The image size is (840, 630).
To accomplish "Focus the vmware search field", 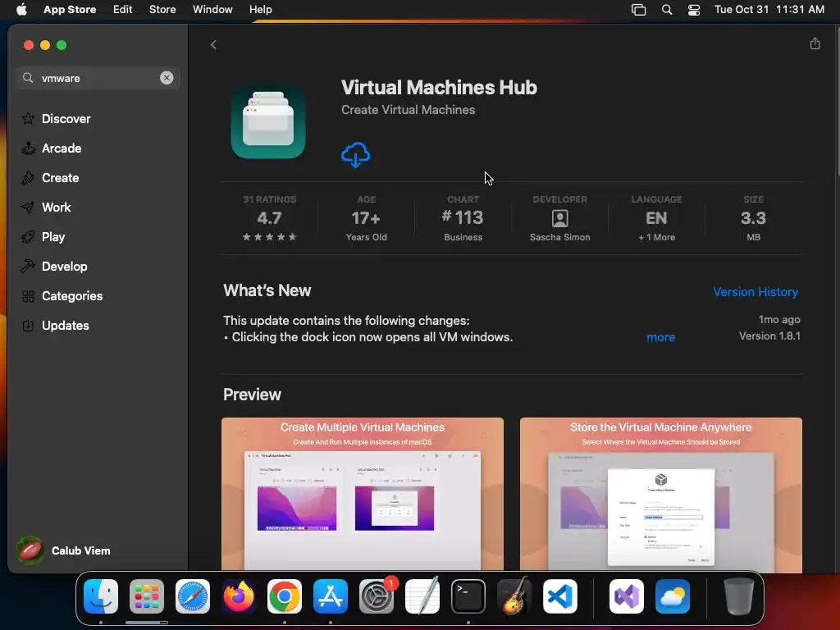I will tap(97, 78).
